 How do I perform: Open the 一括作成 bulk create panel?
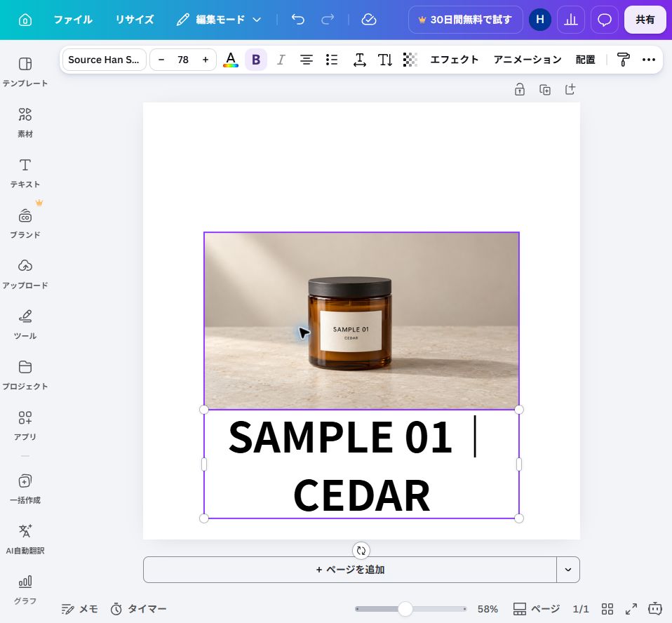coord(25,489)
